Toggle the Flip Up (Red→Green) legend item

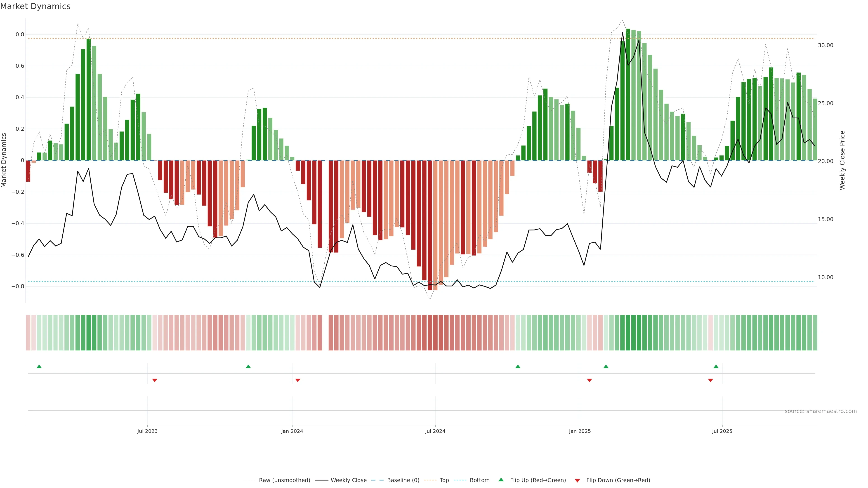pyautogui.click(x=538, y=480)
